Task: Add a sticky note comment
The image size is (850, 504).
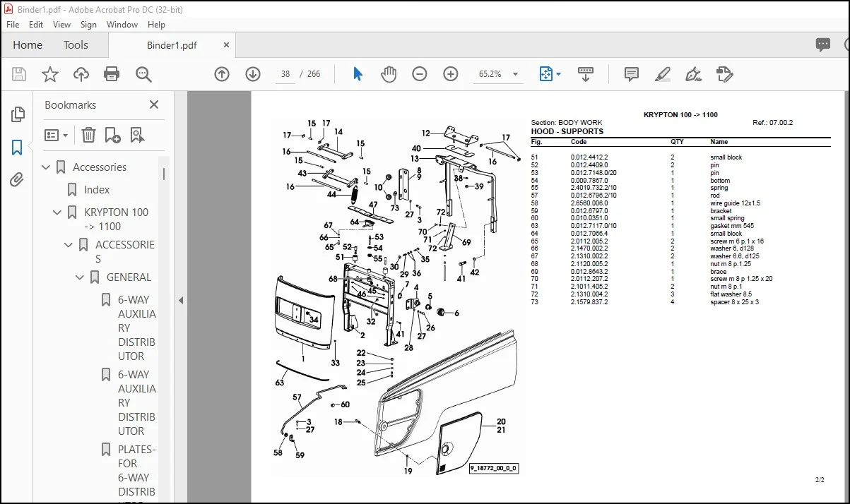Action: 632,74
